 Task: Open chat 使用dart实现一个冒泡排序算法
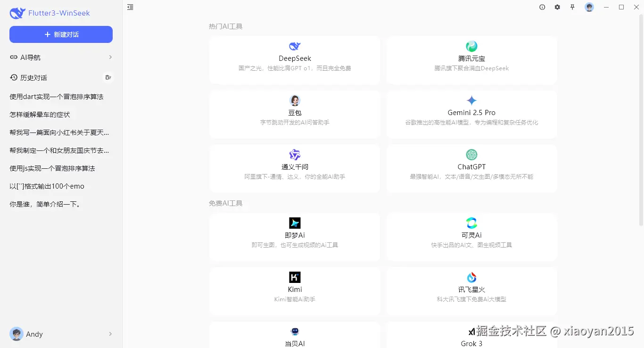click(x=57, y=97)
